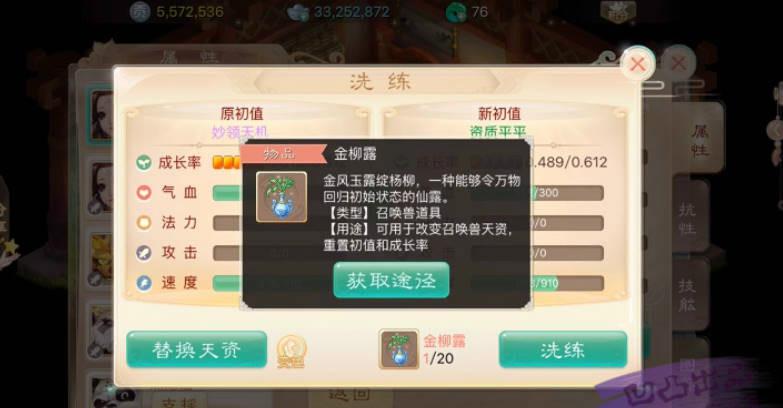Click the 攻击 attack icon

point(144,253)
